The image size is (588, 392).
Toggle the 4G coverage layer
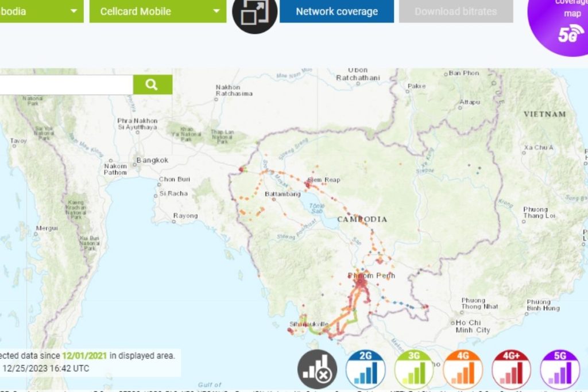(x=462, y=369)
